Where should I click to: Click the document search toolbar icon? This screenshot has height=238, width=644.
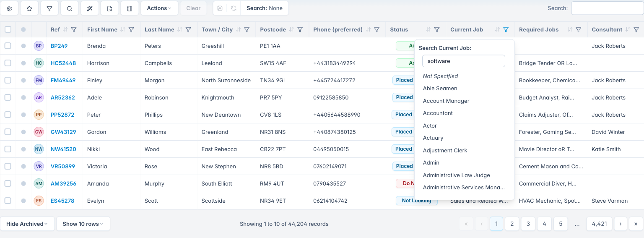click(110, 8)
